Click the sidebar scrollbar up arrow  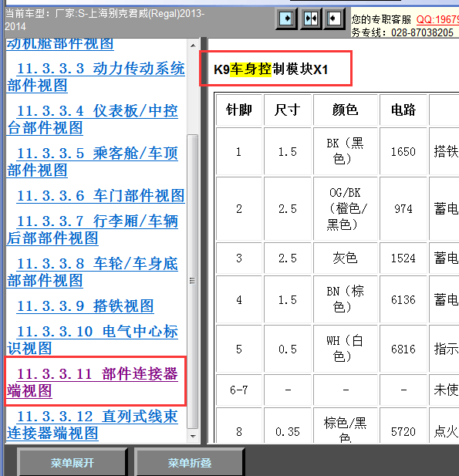point(193,46)
